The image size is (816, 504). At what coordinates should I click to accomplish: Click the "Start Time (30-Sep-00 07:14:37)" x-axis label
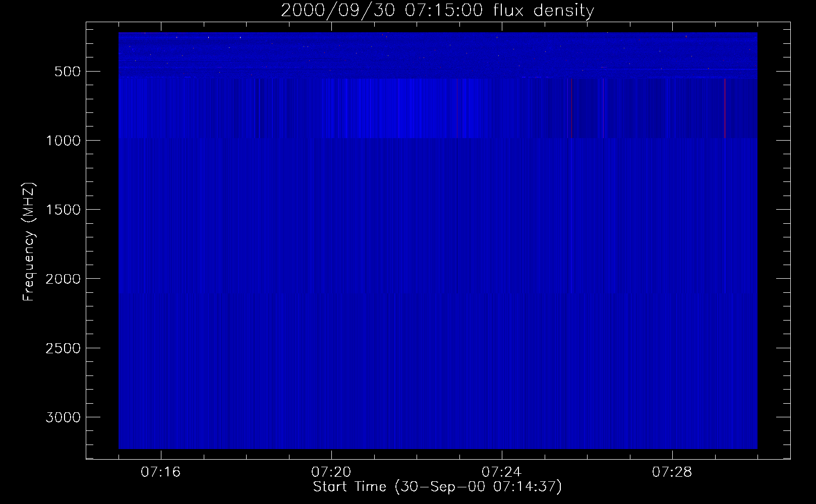[x=437, y=487]
